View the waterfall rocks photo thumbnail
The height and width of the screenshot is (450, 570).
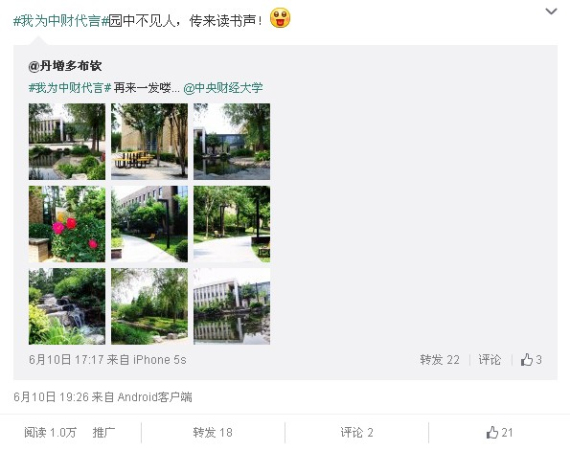pyautogui.click(x=67, y=306)
